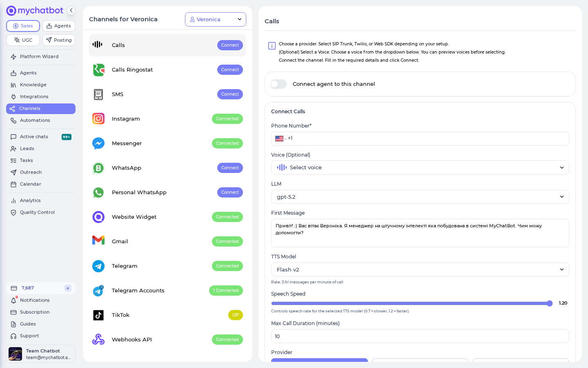The height and width of the screenshot is (368, 588).
Task: Click the Website Widget icon
Action: [x=98, y=217]
